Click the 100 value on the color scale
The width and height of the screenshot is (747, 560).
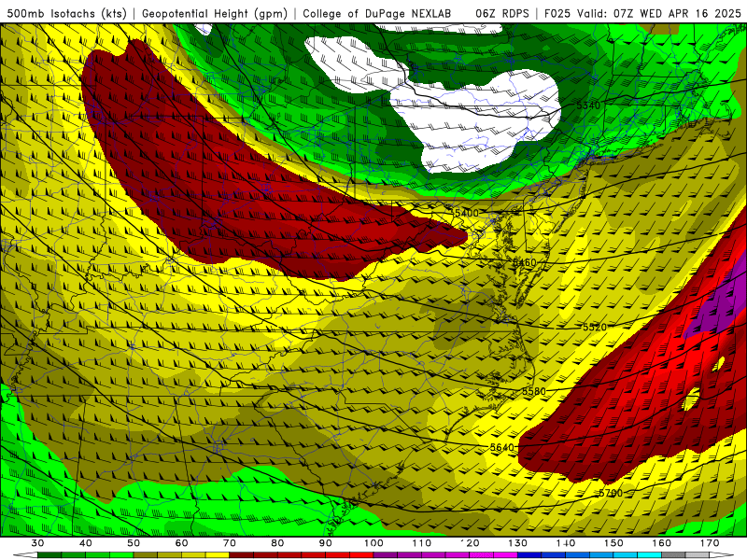[374, 543]
